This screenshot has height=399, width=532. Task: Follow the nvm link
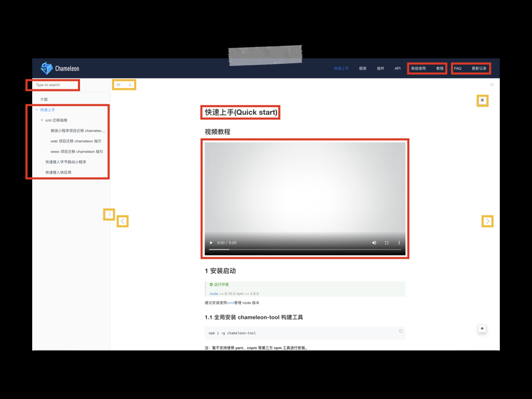pos(230,303)
